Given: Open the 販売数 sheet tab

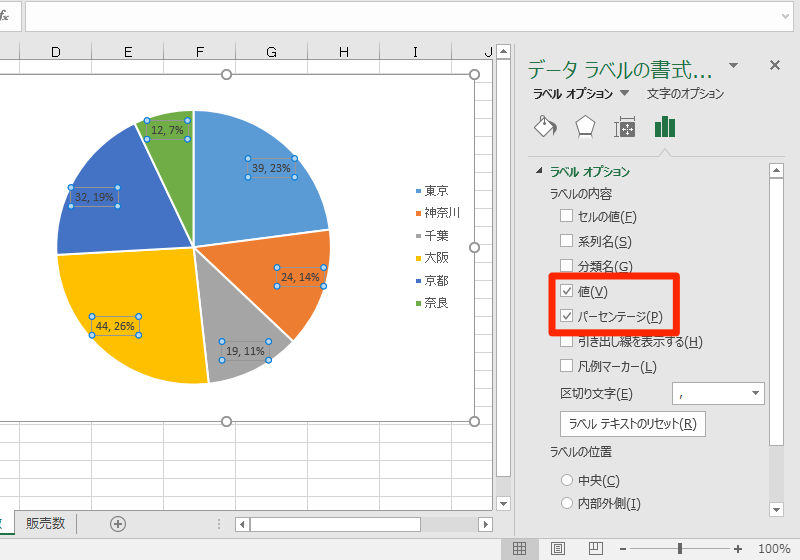Looking at the screenshot, I should [45, 523].
